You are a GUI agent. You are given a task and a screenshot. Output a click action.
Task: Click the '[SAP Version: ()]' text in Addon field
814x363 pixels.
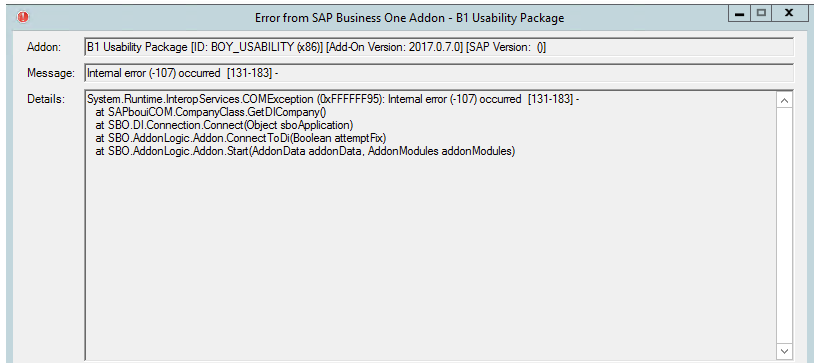[x=506, y=47]
